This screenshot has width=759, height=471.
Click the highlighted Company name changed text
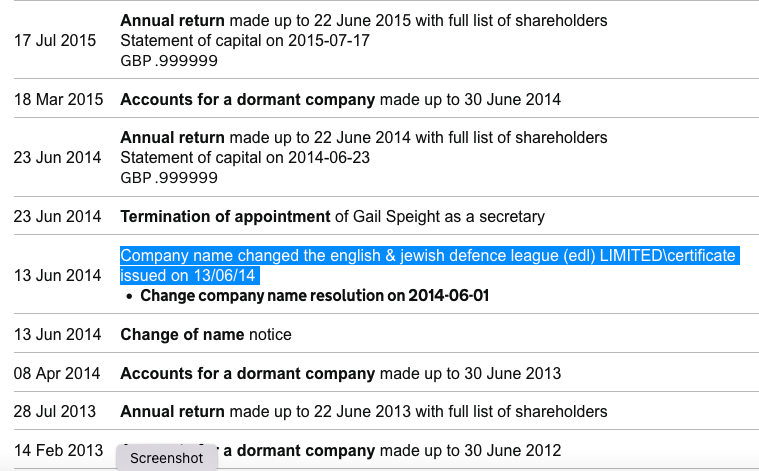[428, 256]
